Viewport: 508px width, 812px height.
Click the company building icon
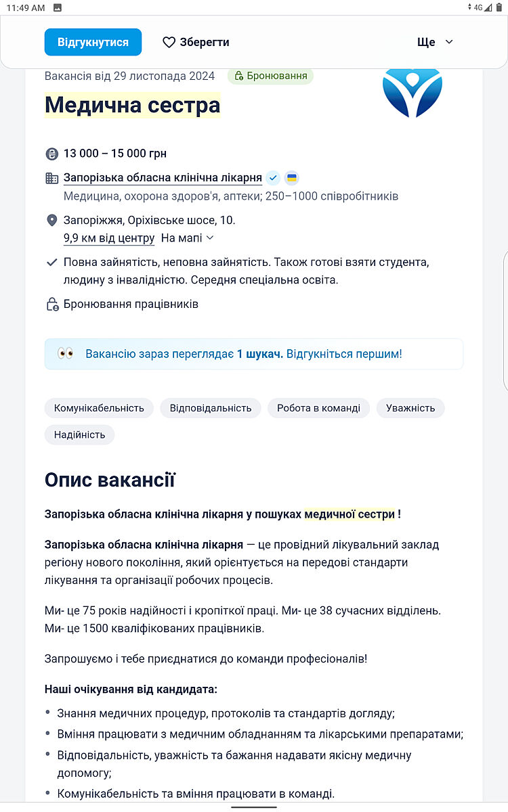click(x=52, y=179)
